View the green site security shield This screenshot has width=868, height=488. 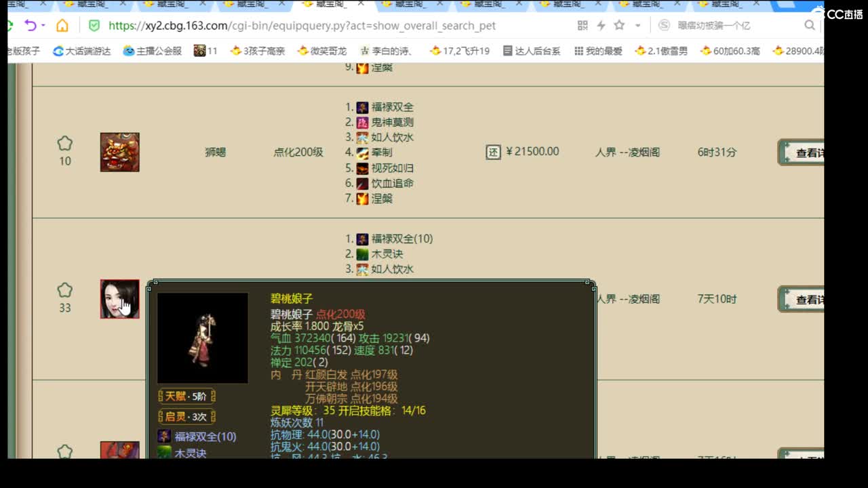[94, 26]
